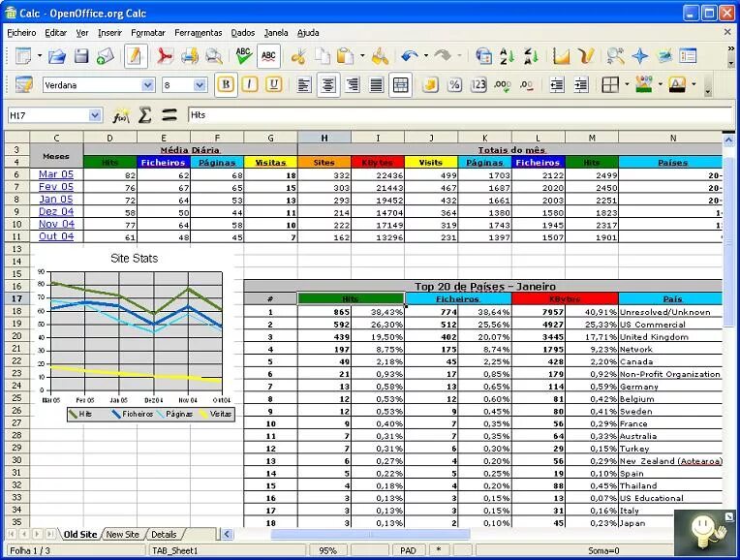This screenshot has height=560, width=740.
Task: Open the Ficheiro menu
Action: (21, 33)
